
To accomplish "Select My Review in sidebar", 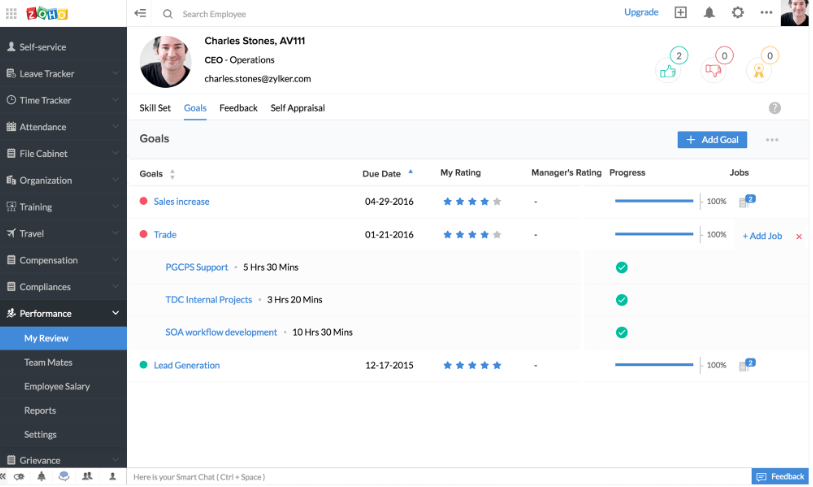I will pos(63,338).
